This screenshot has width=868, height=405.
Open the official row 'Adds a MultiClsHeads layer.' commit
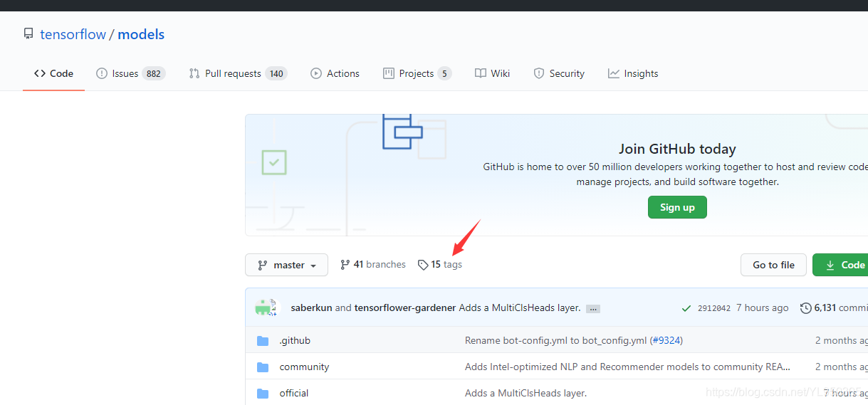click(x=525, y=393)
